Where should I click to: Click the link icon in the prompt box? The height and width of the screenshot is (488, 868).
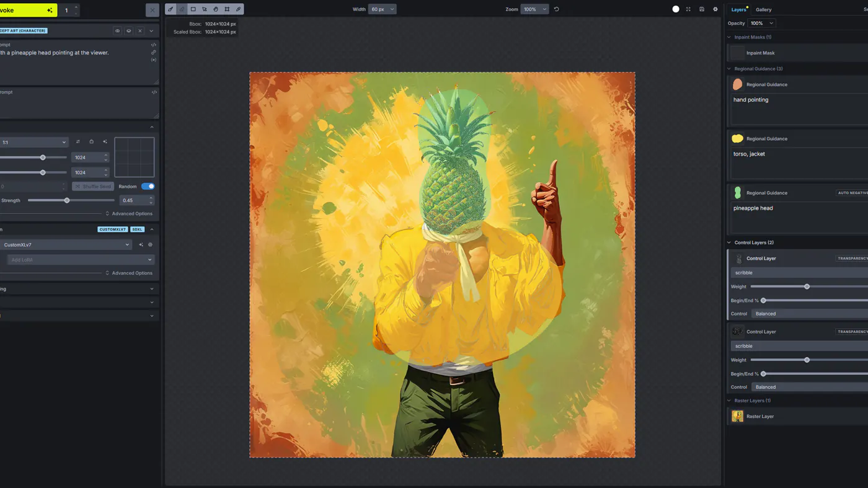tap(154, 52)
